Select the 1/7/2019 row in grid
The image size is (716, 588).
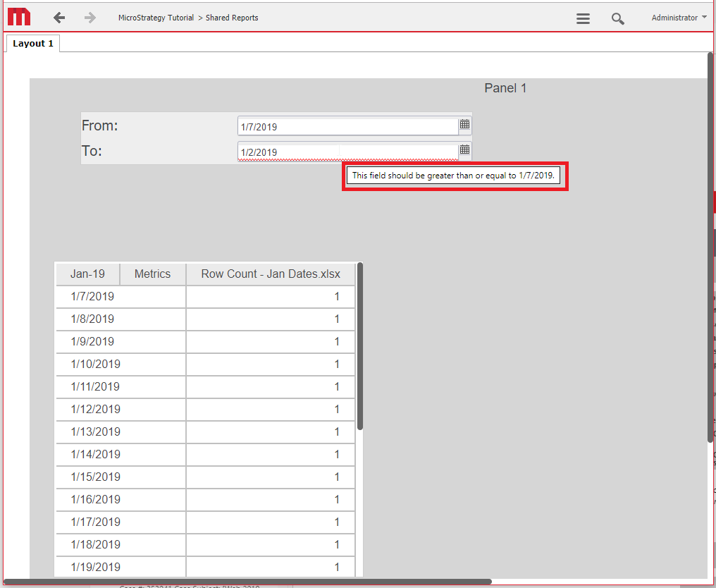point(92,296)
